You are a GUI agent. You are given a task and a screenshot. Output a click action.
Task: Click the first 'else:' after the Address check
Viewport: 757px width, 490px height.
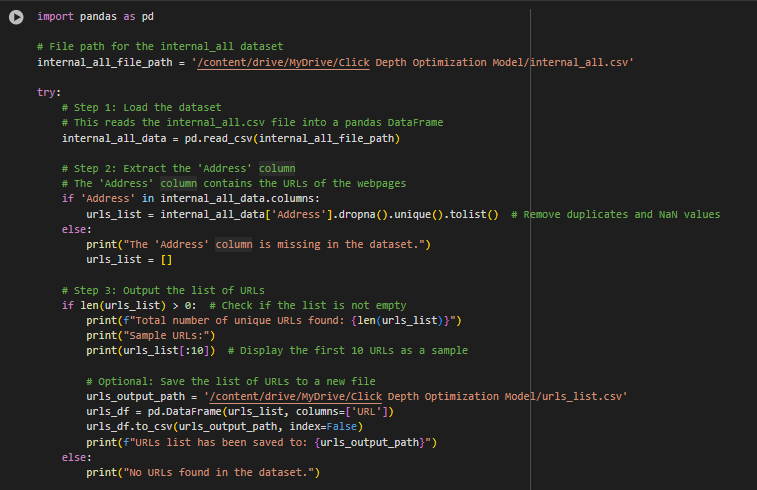(x=77, y=229)
